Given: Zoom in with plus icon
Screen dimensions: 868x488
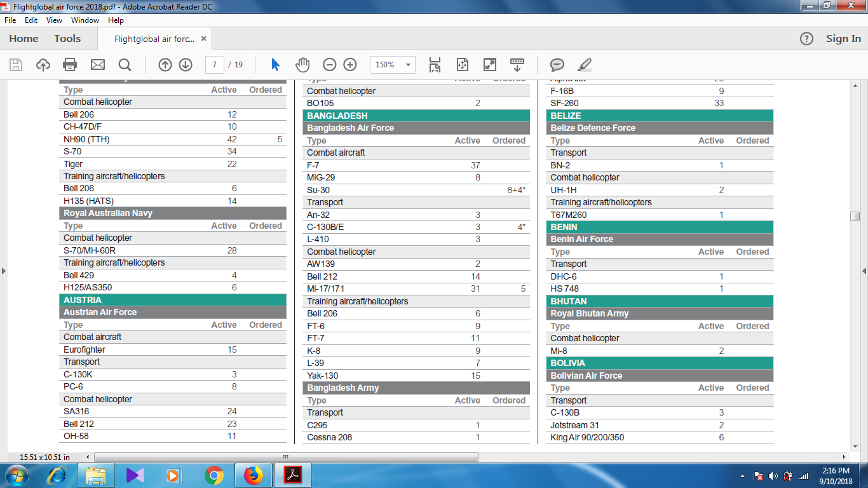Looking at the screenshot, I should tap(350, 65).
